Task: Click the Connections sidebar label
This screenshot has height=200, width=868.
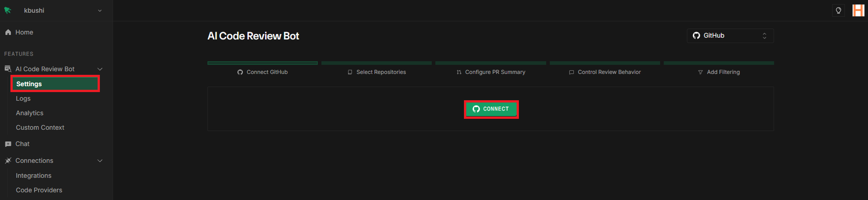Action: (35, 161)
